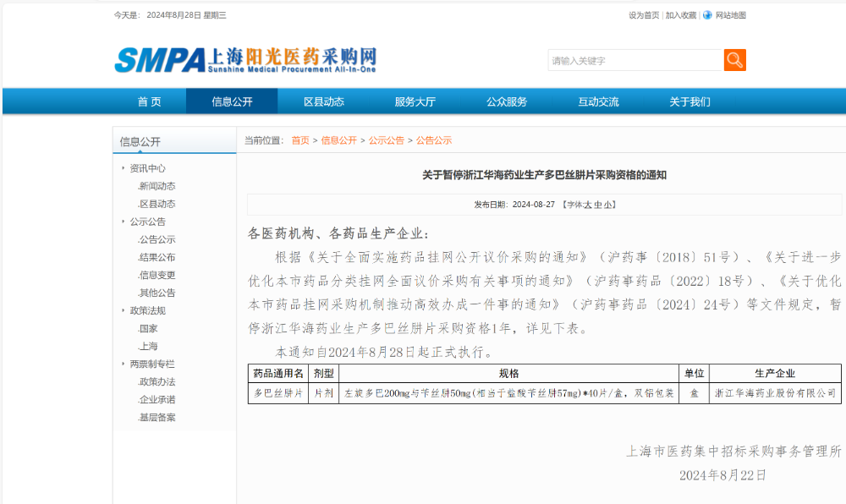Open the 首页 navigation tab
Image resolution: width=846 pixels, height=504 pixels.
click(150, 101)
